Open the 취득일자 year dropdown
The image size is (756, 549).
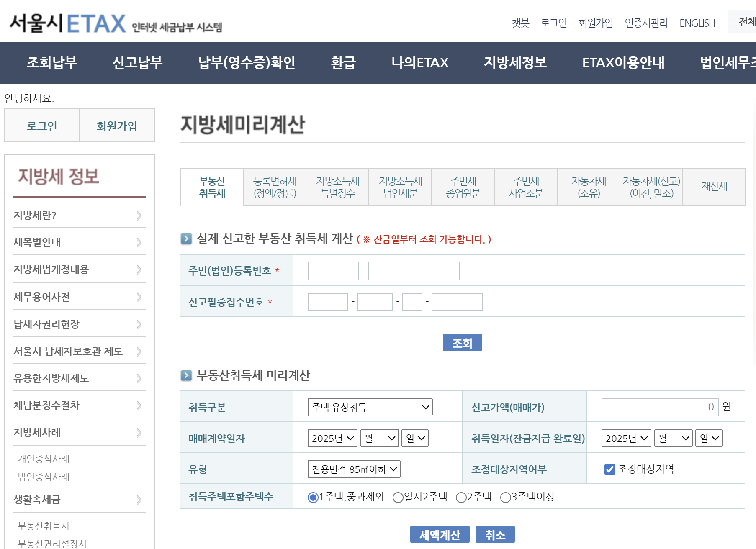(x=626, y=438)
